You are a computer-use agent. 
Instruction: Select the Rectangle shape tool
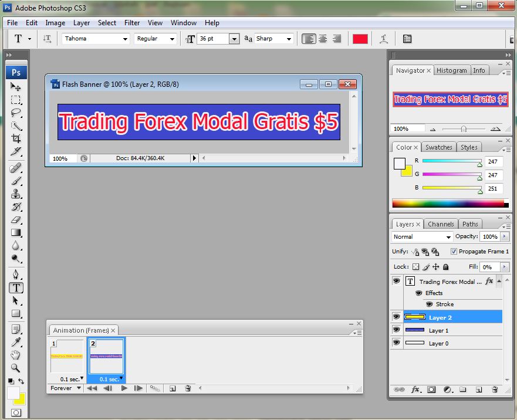point(15,313)
